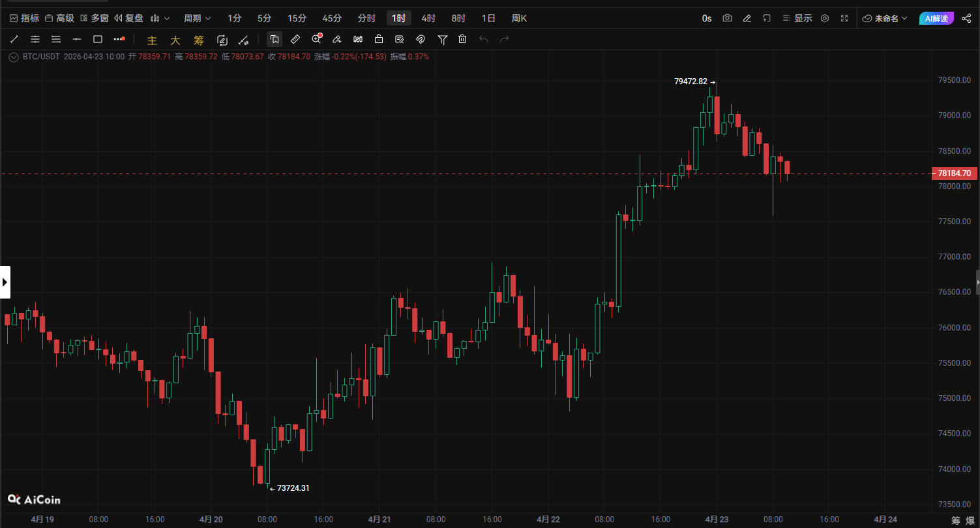The height and width of the screenshot is (528, 980).
Task: Click the note edit icon in the drawing toolbar
Action: pyautogui.click(x=400, y=39)
